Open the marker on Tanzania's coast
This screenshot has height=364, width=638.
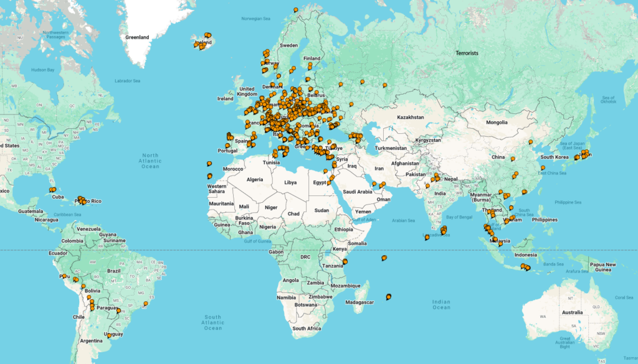tap(345, 261)
